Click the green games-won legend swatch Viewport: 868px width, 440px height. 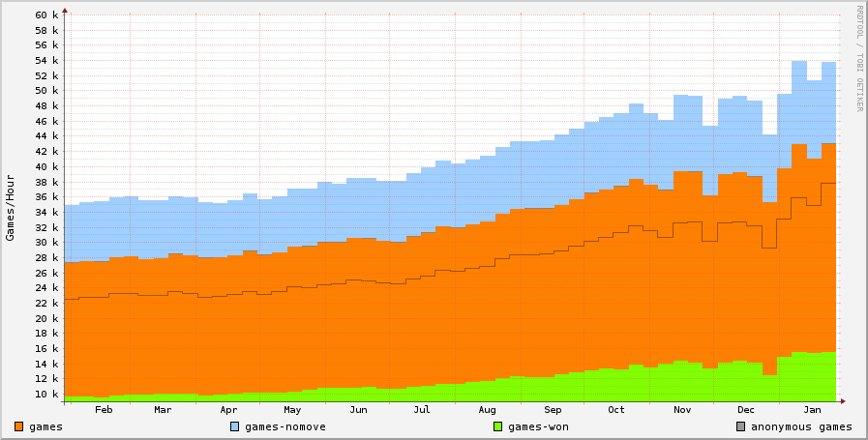tap(498, 426)
